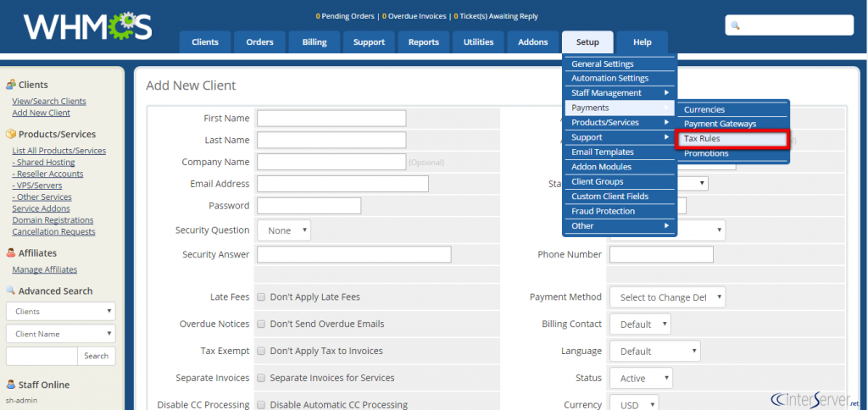Image resolution: width=868 pixels, height=410 pixels.
Task: Choose Addon Modules from Setup menu
Action: pos(620,167)
